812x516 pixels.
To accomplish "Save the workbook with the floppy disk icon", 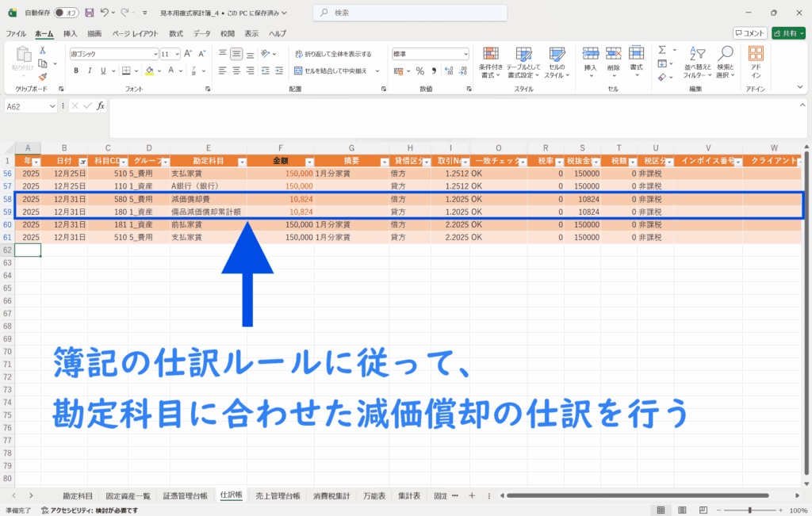I will point(89,13).
